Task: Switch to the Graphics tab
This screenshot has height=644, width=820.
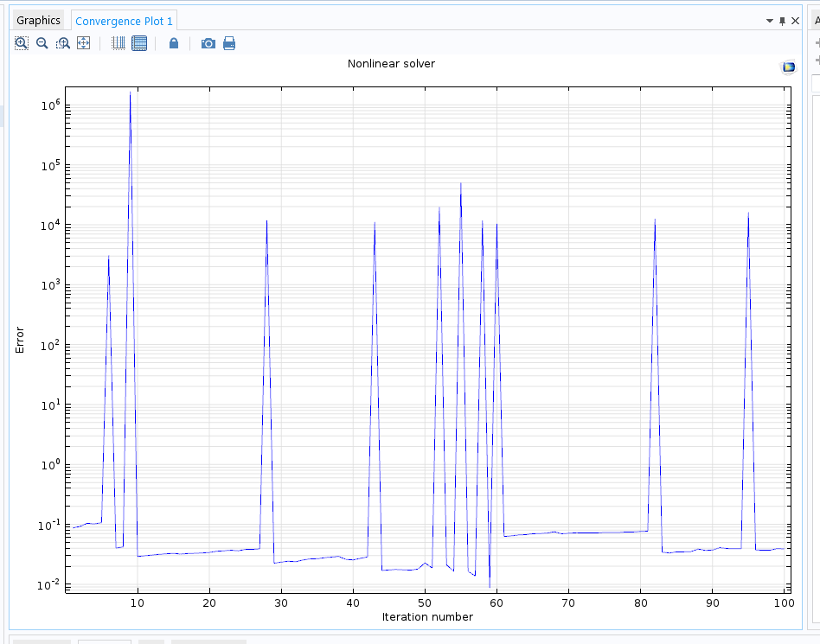Action: click(39, 20)
